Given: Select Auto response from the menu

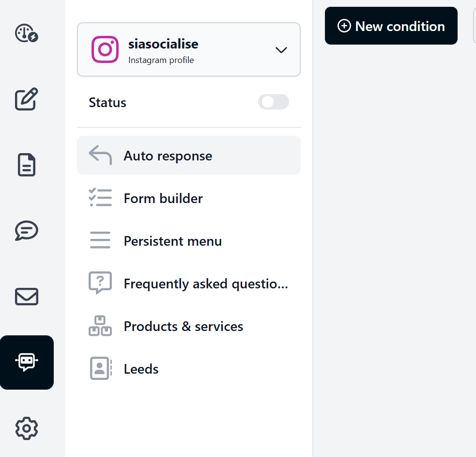Looking at the screenshot, I should pyautogui.click(x=168, y=156).
